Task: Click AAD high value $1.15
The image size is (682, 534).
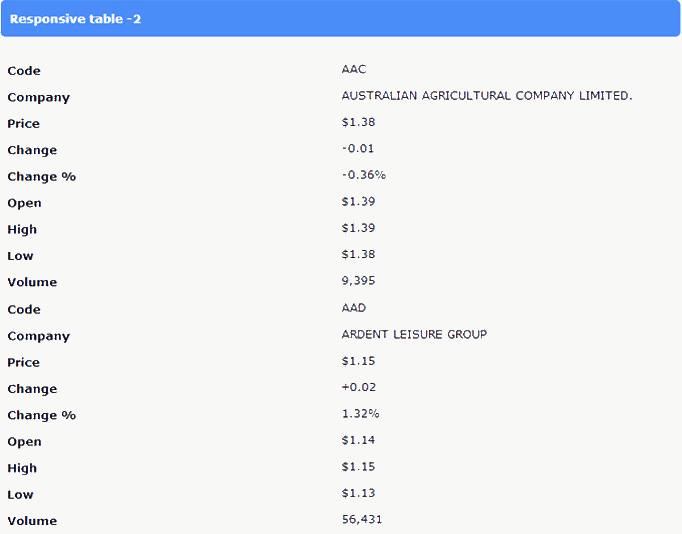Action: [x=358, y=467]
